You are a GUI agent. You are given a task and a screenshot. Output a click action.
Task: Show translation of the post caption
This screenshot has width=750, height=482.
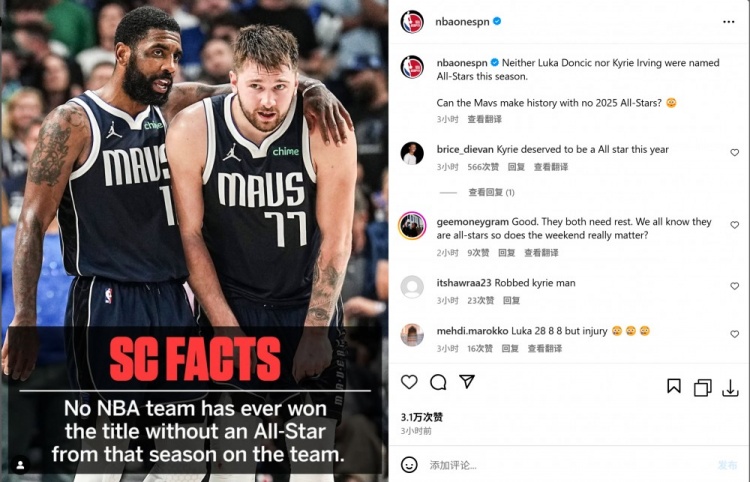[x=485, y=119]
